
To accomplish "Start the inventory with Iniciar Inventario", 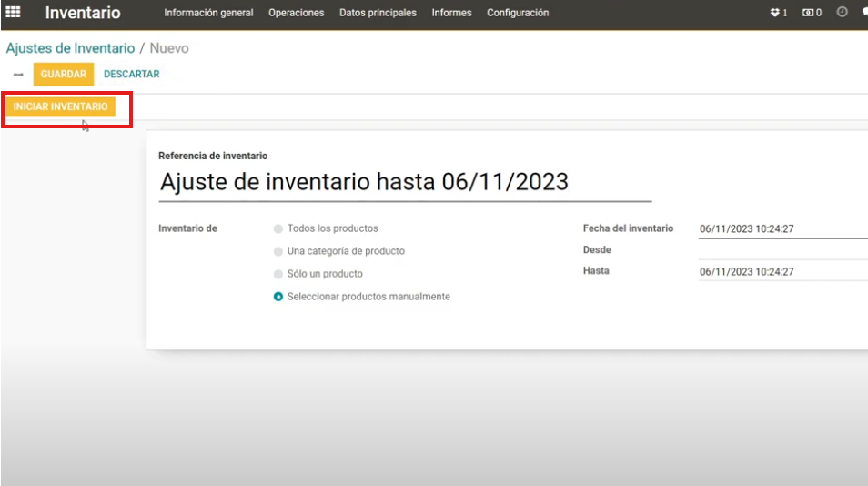I will point(60,106).
